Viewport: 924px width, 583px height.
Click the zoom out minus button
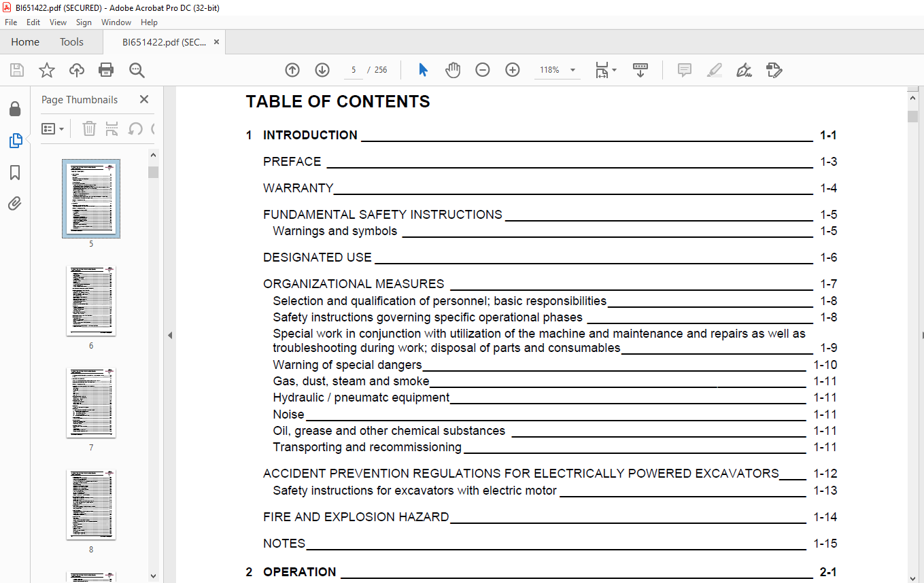483,70
